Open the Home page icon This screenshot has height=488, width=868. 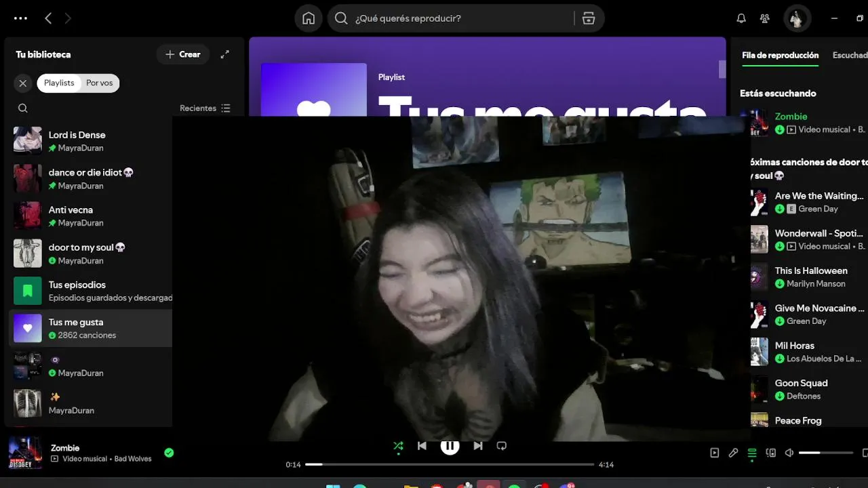coord(309,18)
